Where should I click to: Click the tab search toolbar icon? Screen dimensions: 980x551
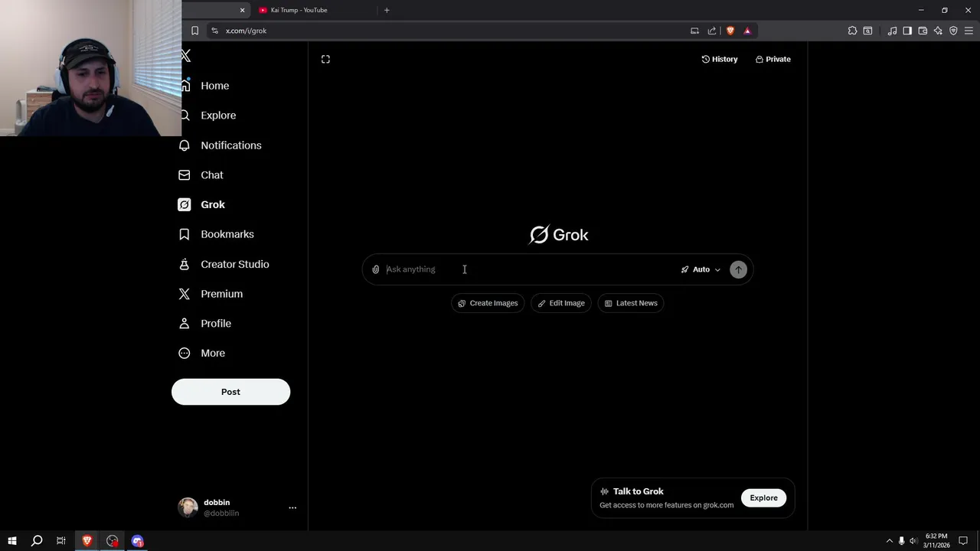tap(867, 31)
